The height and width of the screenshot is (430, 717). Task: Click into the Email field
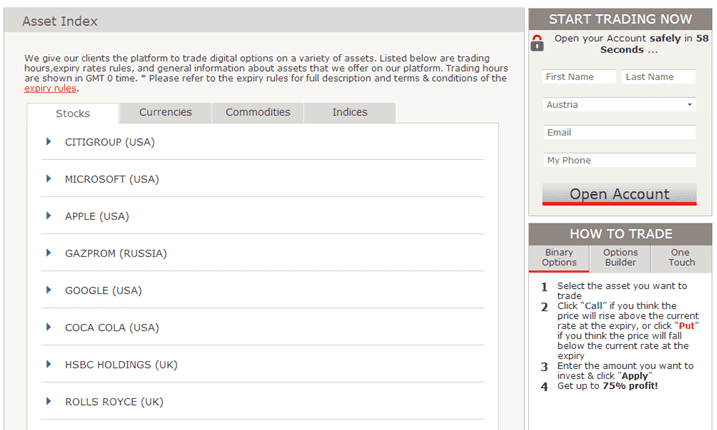[619, 132]
